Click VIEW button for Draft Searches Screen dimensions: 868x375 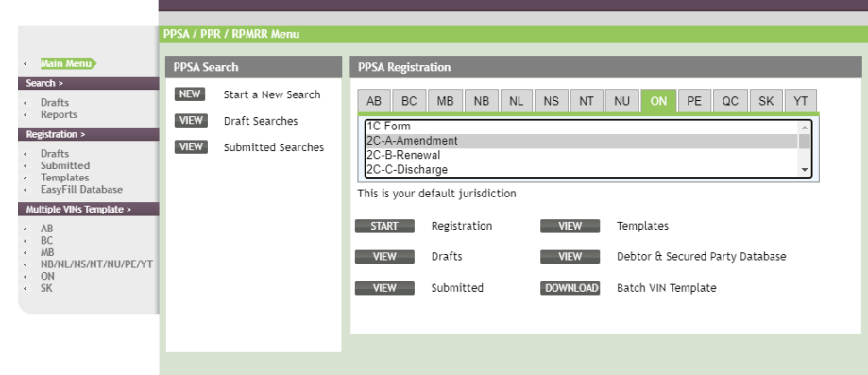[x=191, y=120]
